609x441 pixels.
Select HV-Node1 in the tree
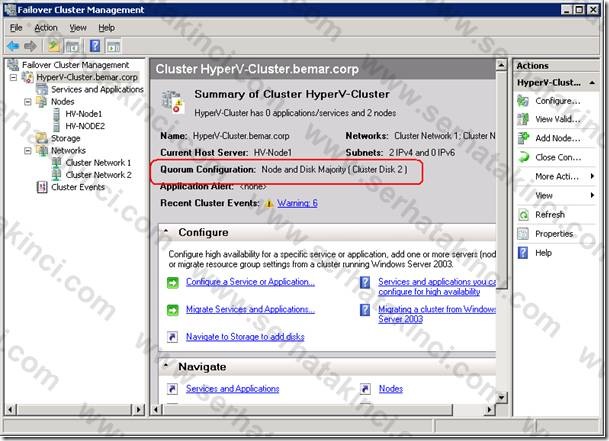[x=84, y=114]
